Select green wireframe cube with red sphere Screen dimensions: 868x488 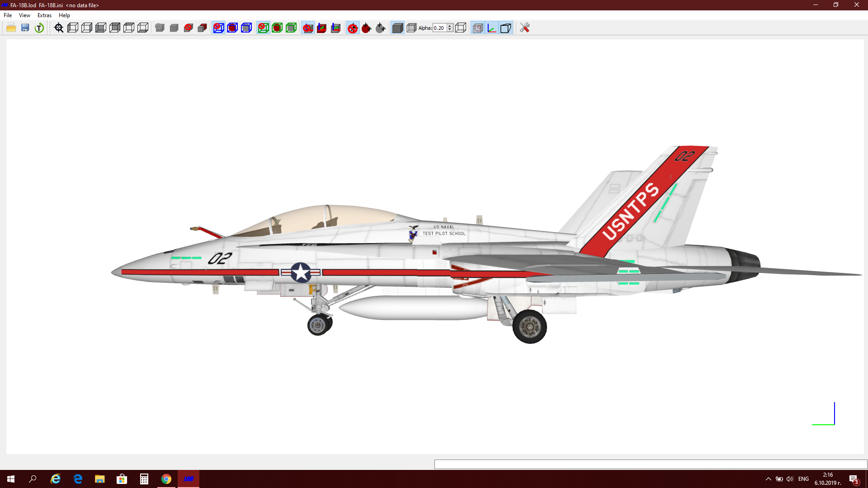coord(277,28)
